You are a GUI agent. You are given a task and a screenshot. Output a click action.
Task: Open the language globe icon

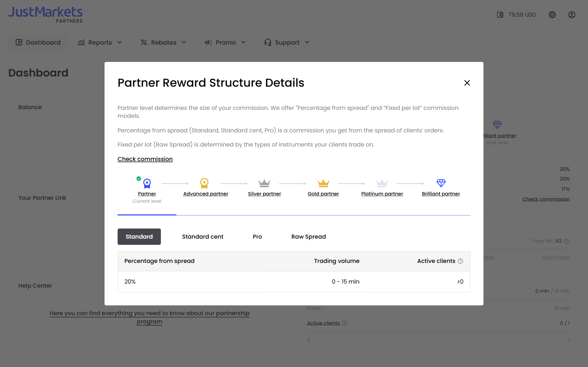click(x=552, y=15)
